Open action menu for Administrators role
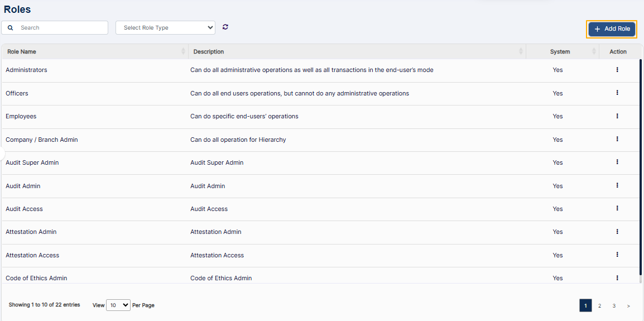644x321 pixels. (617, 70)
